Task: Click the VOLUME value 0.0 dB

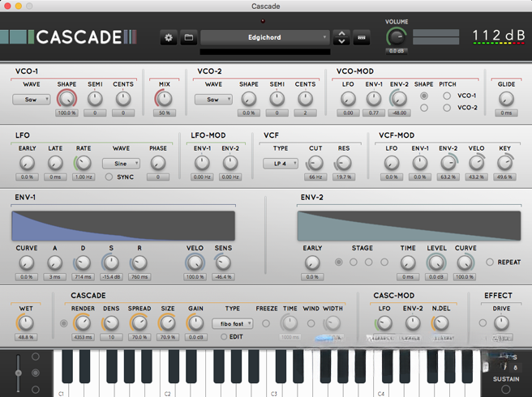Action: pyautogui.click(x=397, y=51)
